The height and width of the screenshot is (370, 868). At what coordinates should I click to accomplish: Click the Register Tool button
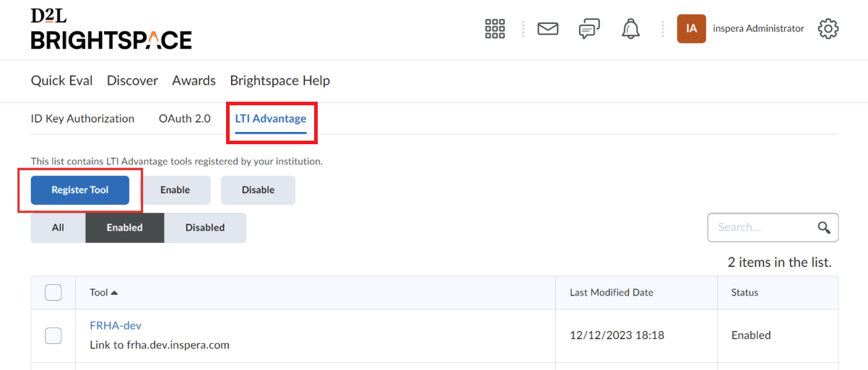tap(80, 190)
